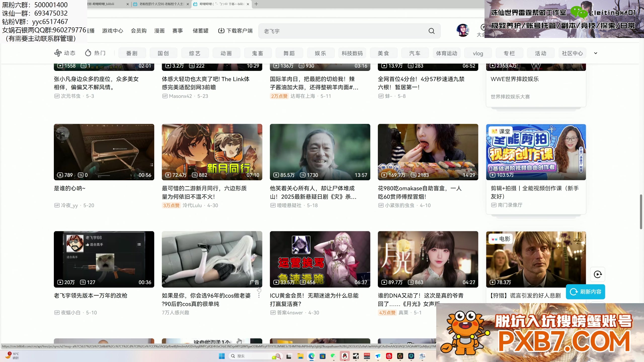This screenshot has height=362, width=644.
Task: Open uploader link 夜蝠小白
Action: 71,313
